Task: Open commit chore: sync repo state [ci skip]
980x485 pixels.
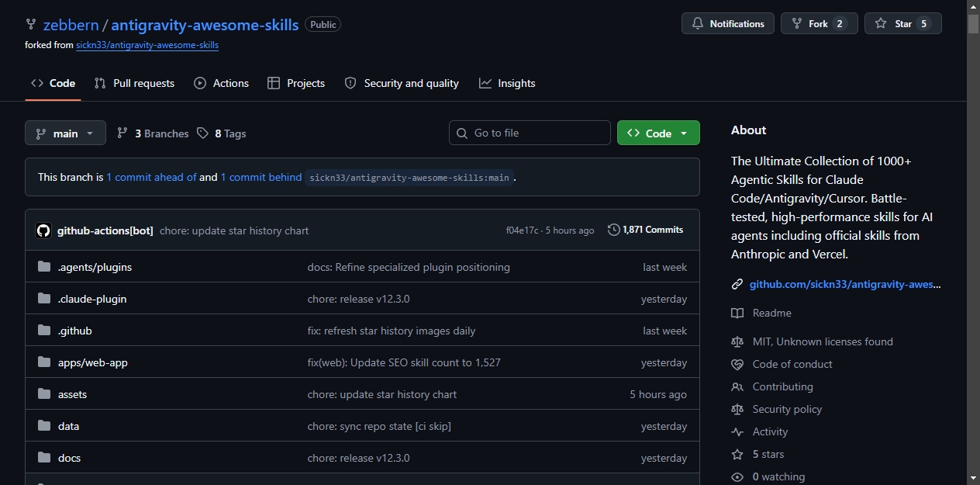Action: point(379,426)
